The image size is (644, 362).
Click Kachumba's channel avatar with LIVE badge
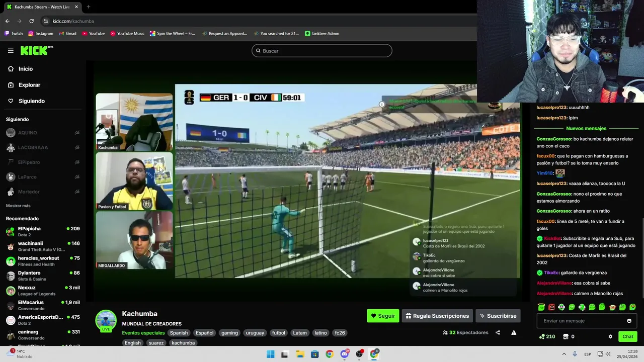106,321
